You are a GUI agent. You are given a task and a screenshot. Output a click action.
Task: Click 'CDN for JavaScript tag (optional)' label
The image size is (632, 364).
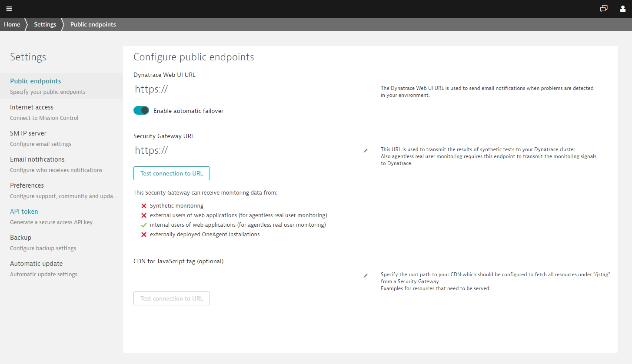coord(178,261)
